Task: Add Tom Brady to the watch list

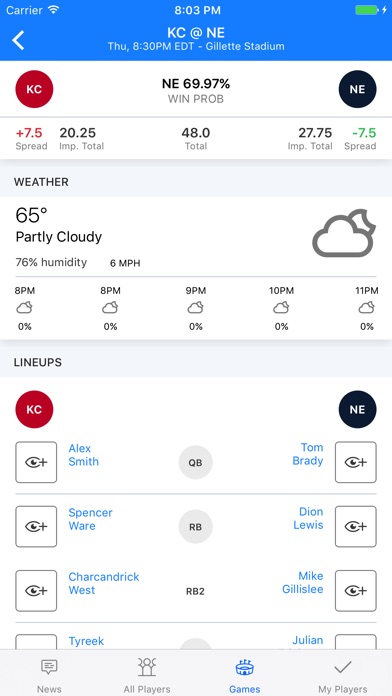Action: pyautogui.click(x=356, y=462)
